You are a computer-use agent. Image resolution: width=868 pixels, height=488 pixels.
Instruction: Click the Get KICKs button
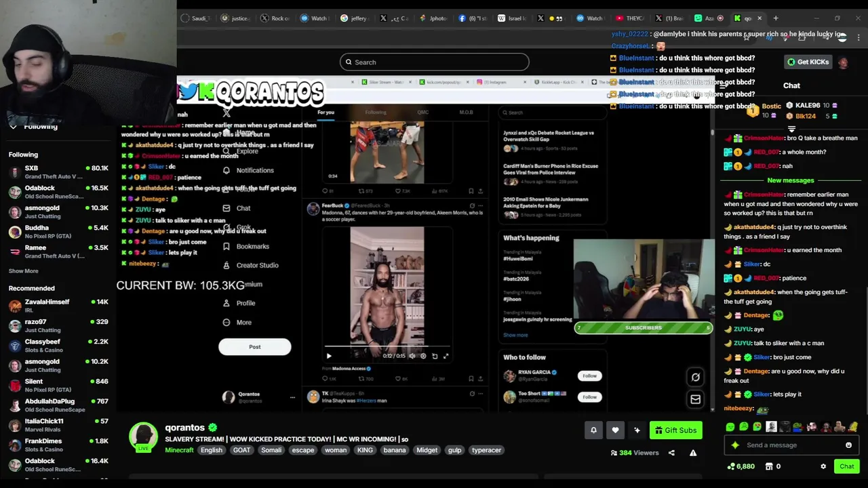point(808,62)
